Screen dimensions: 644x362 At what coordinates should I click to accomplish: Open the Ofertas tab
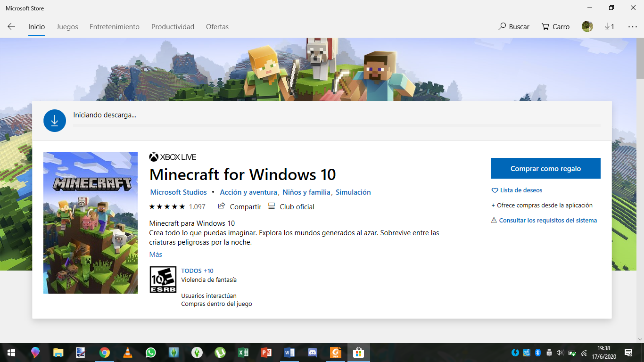217,27
